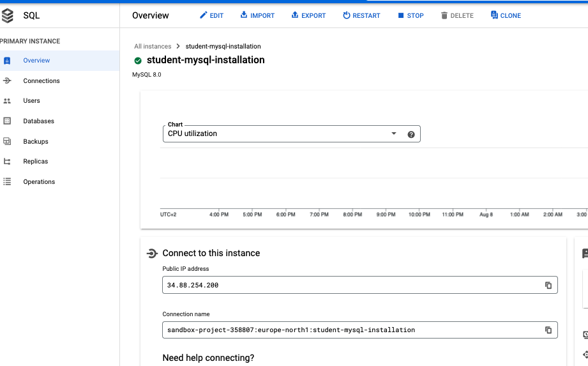
Task: Click the Replicas icon in the sidebar
Action: point(7,162)
